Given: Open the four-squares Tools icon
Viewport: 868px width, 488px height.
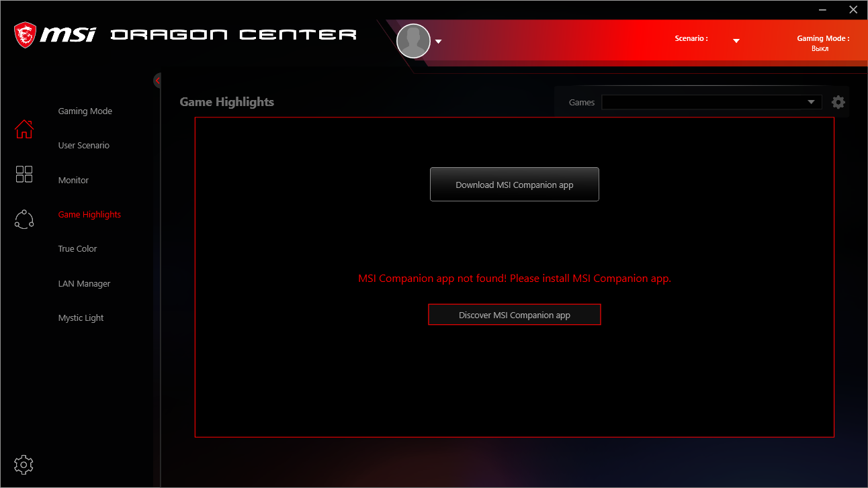Looking at the screenshot, I should click(24, 174).
